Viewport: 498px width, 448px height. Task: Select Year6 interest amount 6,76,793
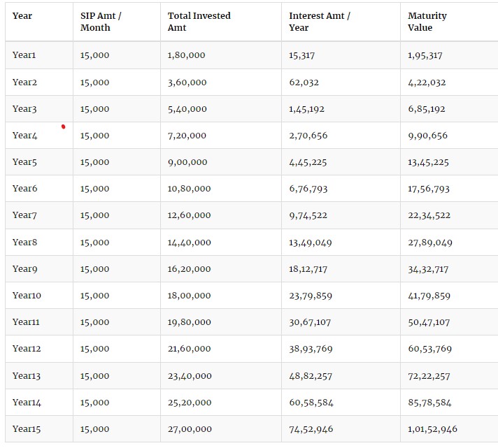(308, 189)
